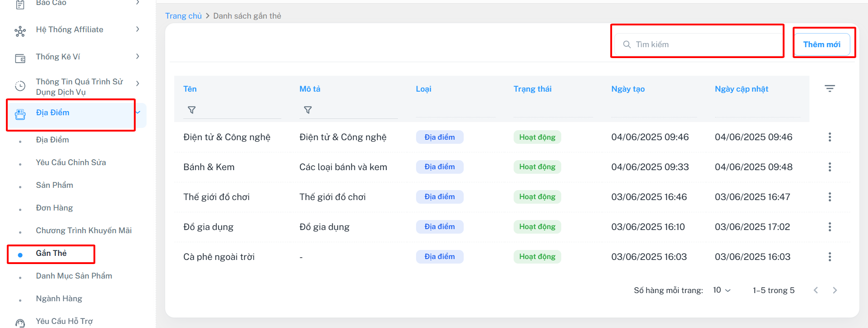Expand the Hệ Thống Affiliate menu

(137, 29)
